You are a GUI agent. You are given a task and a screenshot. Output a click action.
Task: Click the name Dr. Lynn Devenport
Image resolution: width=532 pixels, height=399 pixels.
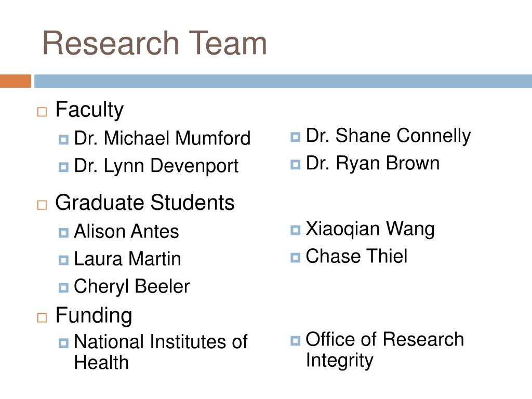156,166
